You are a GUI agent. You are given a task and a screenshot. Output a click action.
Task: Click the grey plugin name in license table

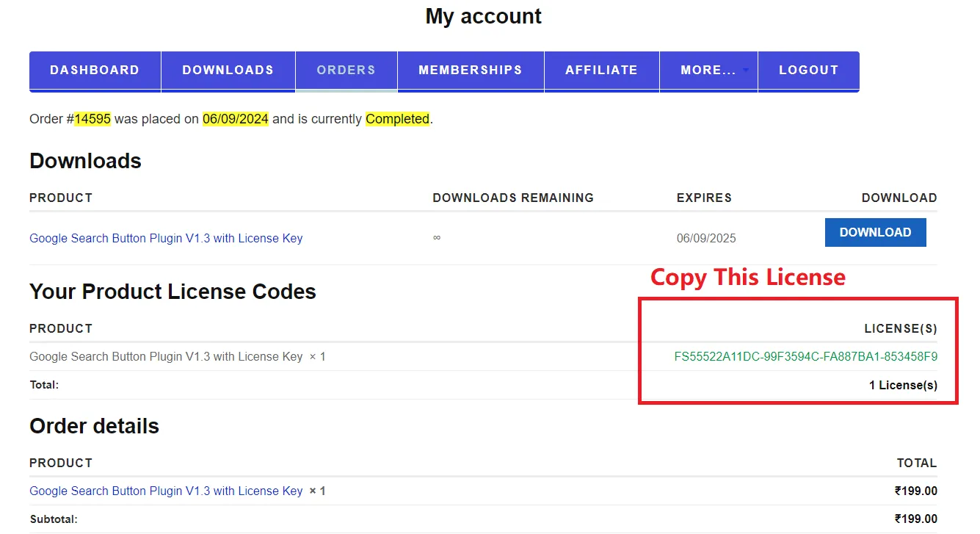166,357
